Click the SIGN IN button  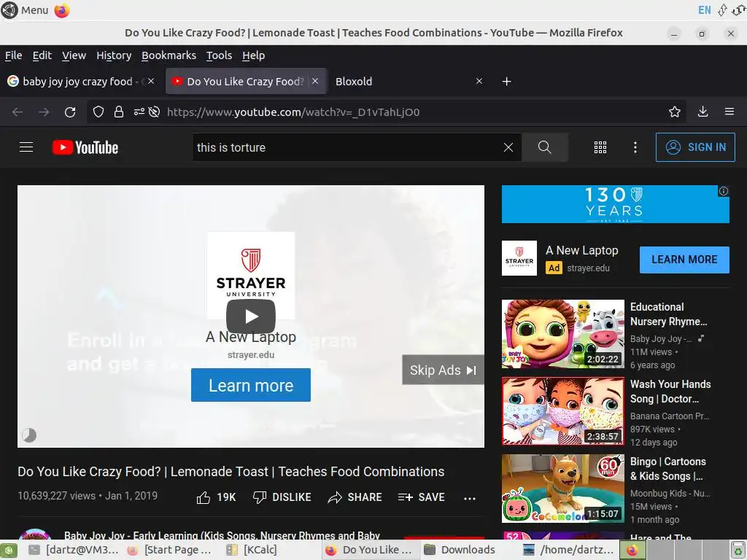click(x=695, y=147)
